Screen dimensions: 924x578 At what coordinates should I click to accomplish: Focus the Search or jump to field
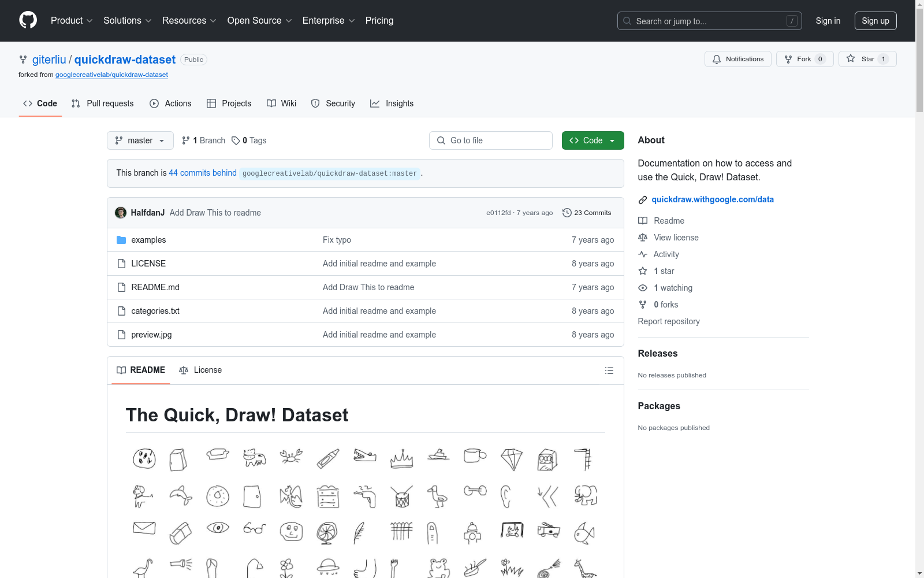tap(710, 21)
